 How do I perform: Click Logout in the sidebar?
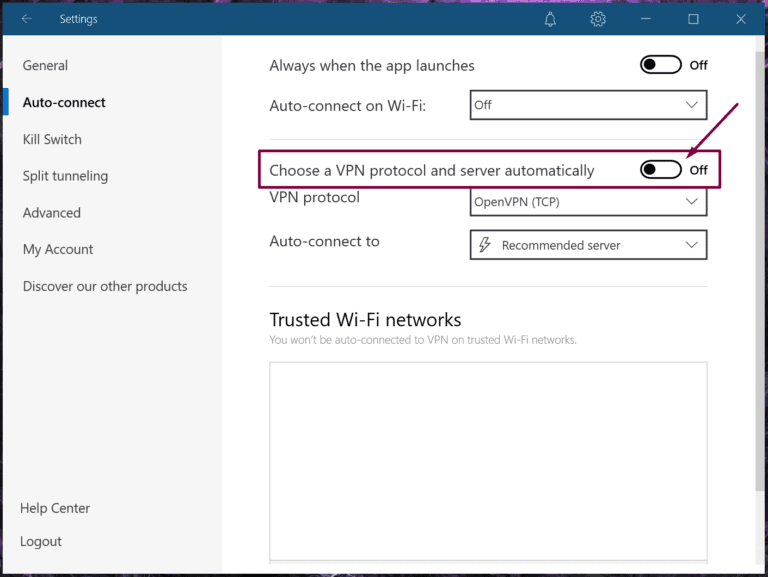click(x=41, y=541)
